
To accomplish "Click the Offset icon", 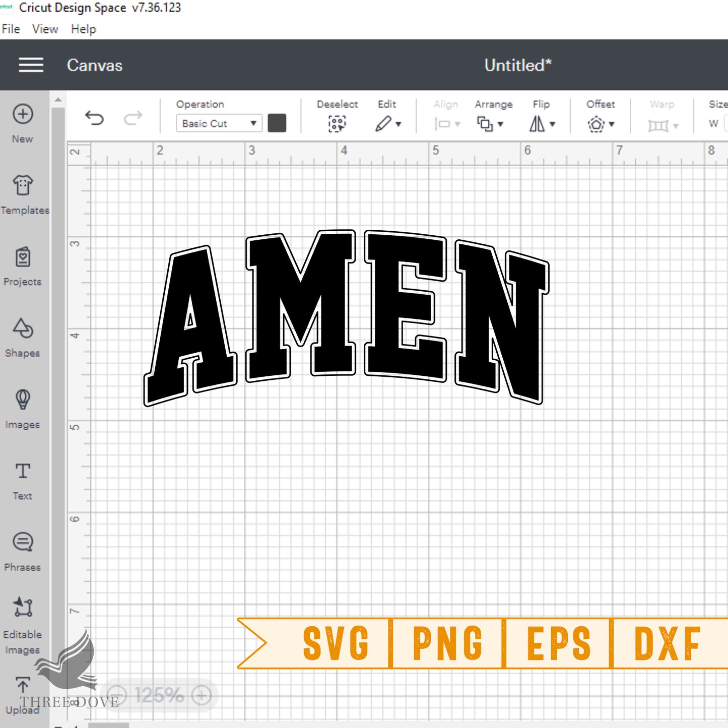I will click(x=596, y=124).
